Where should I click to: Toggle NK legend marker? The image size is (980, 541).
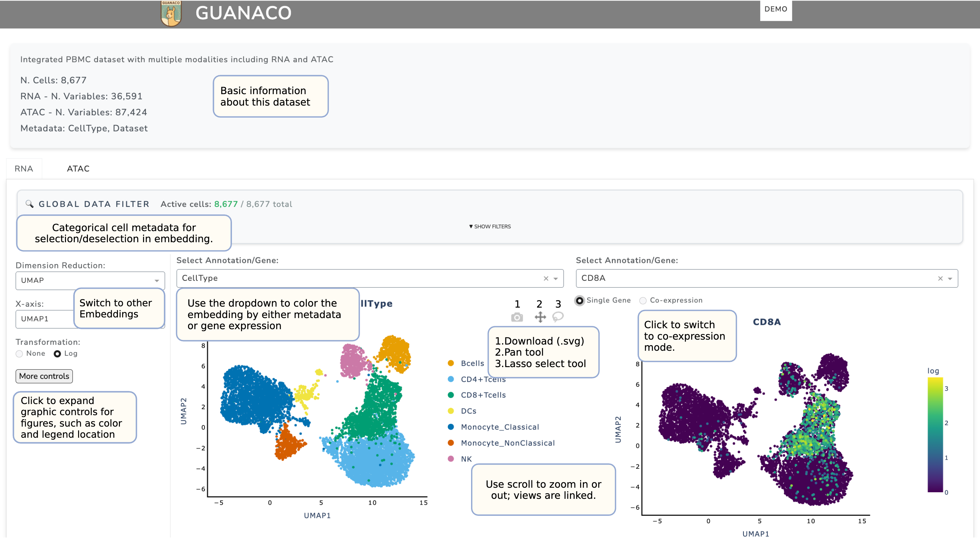(x=451, y=459)
